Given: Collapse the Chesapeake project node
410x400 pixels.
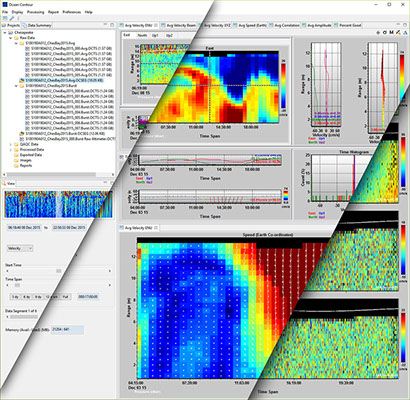Looking at the screenshot, I should (x=5, y=33).
